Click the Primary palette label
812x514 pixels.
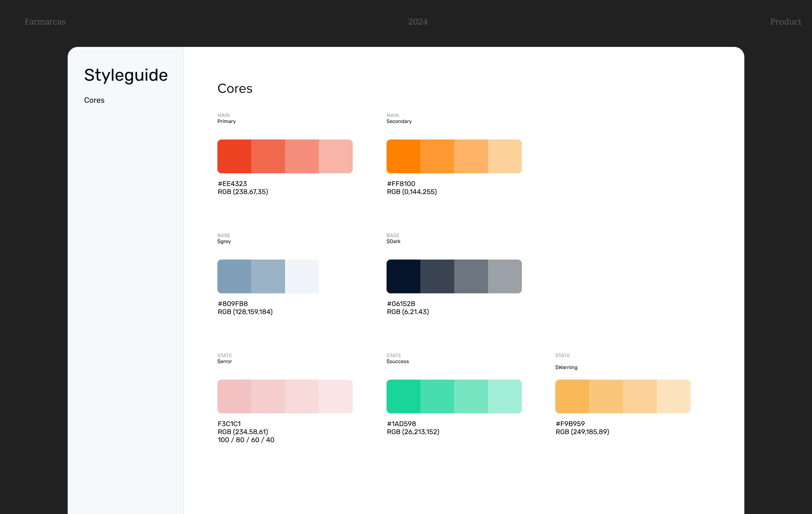tap(227, 121)
